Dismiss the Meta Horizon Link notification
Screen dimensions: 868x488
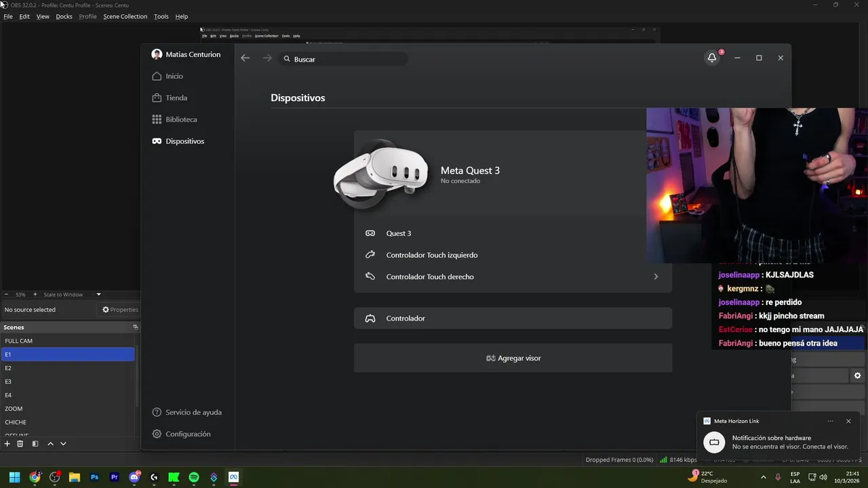coord(848,421)
